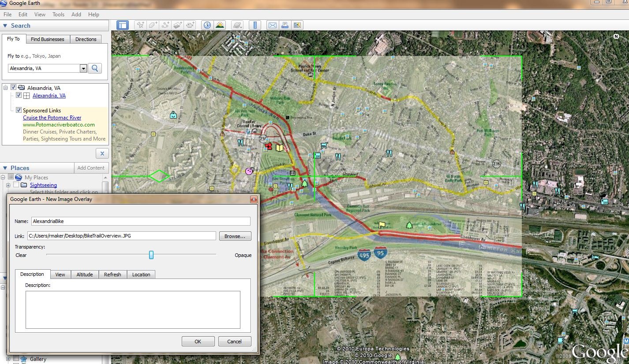Click the Add Polygon toolbar icon
The width and height of the screenshot is (629, 364).
pyautogui.click(x=153, y=25)
